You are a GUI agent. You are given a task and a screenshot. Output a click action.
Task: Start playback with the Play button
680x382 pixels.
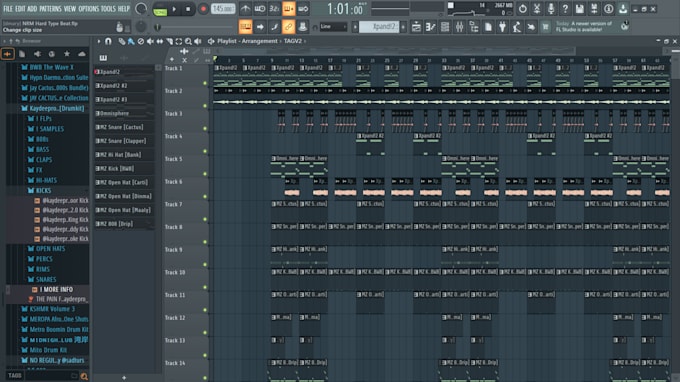pyautogui.click(x=174, y=9)
